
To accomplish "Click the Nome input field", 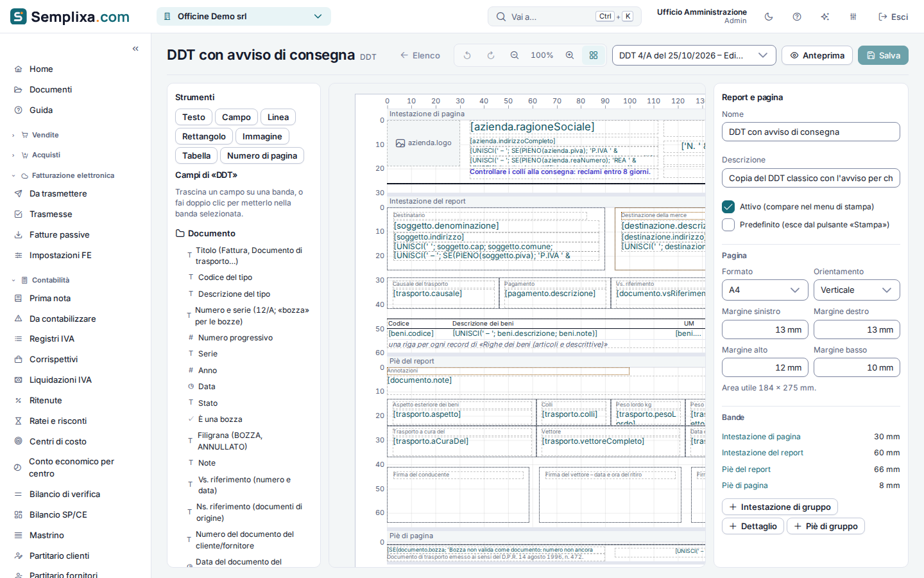I will 811,132.
